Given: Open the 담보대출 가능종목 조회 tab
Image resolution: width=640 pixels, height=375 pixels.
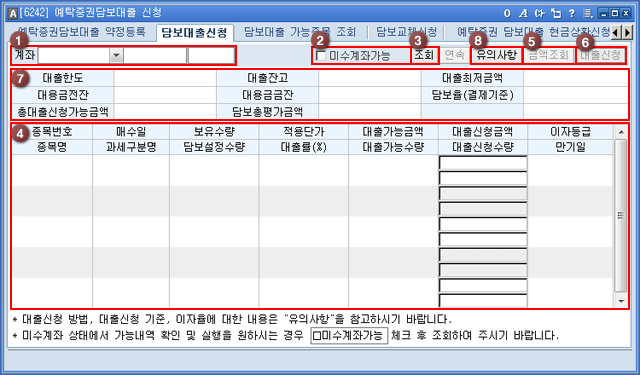Looking at the screenshot, I should [300, 32].
